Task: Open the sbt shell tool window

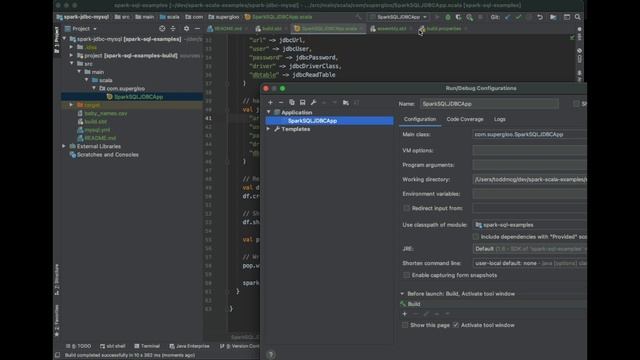Action: (113, 346)
